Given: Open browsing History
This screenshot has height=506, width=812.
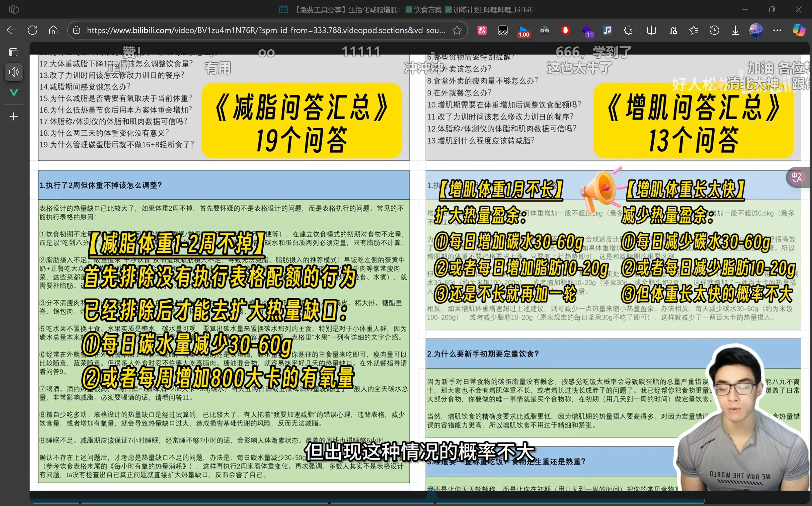Looking at the screenshot, I should tap(714, 30).
